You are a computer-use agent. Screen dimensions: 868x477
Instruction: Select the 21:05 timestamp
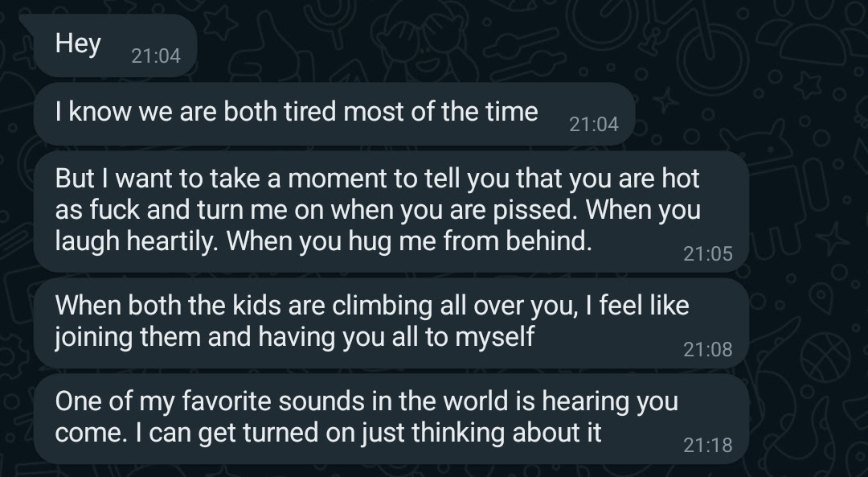coord(707,253)
